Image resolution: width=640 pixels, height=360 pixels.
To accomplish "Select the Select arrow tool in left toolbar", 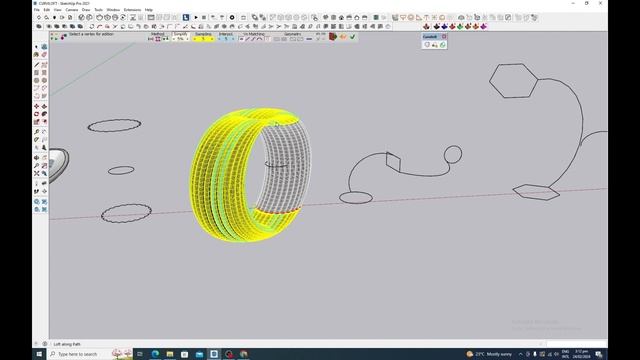I will click(x=36, y=47).
